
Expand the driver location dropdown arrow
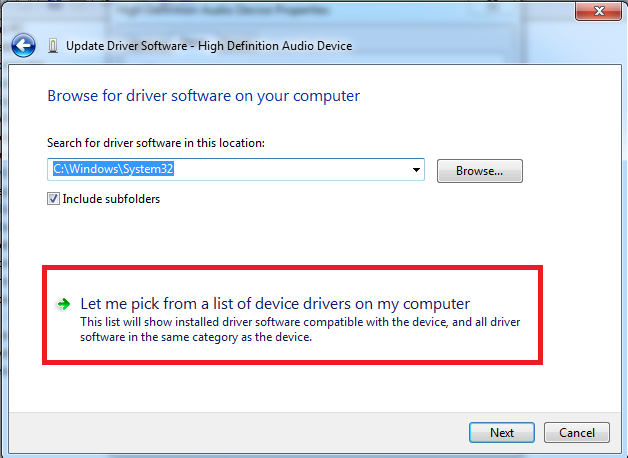point(416,170)
